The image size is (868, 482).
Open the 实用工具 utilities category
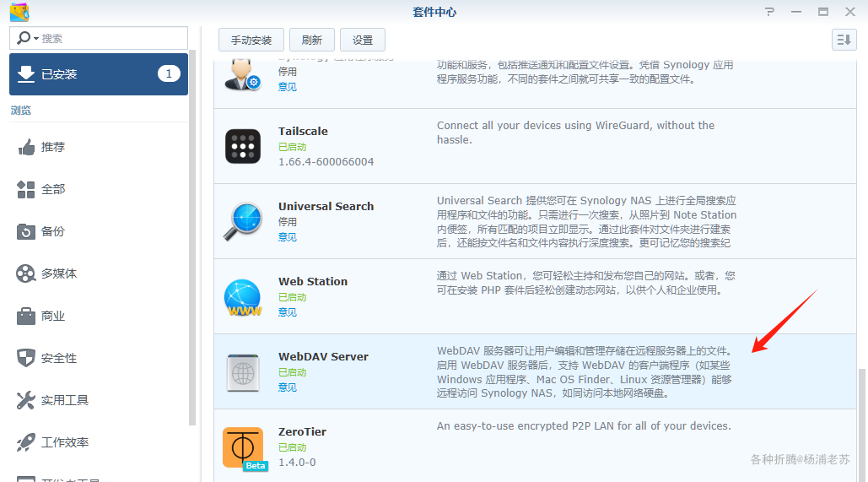[99, 400]
